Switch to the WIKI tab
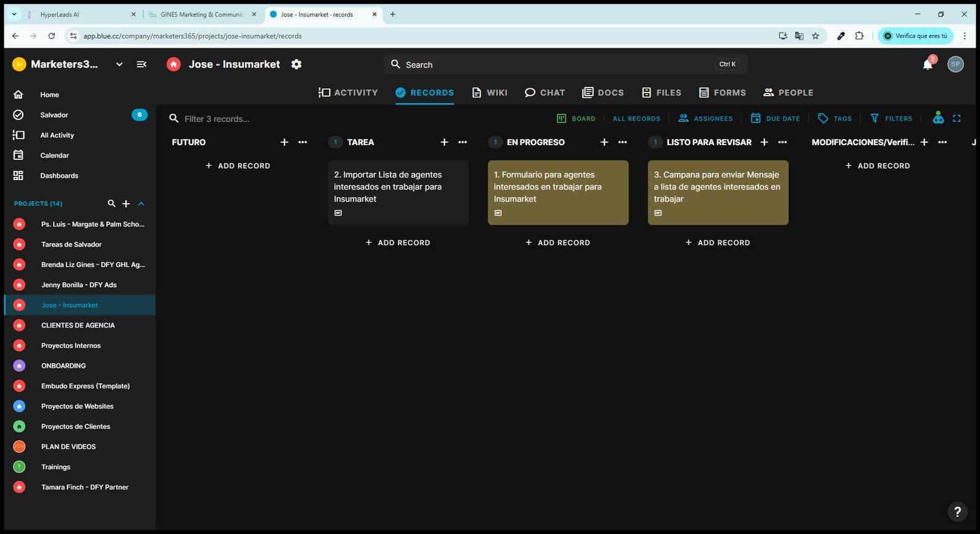980x534 pixels. coord(489,92)
